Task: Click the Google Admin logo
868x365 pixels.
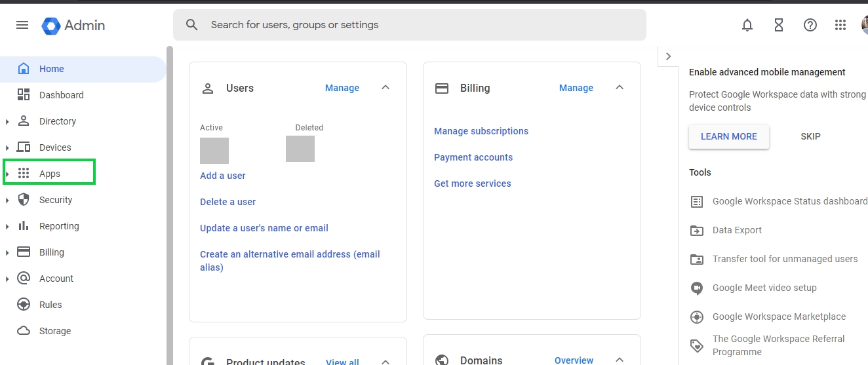Action: [x=73, y=26]
